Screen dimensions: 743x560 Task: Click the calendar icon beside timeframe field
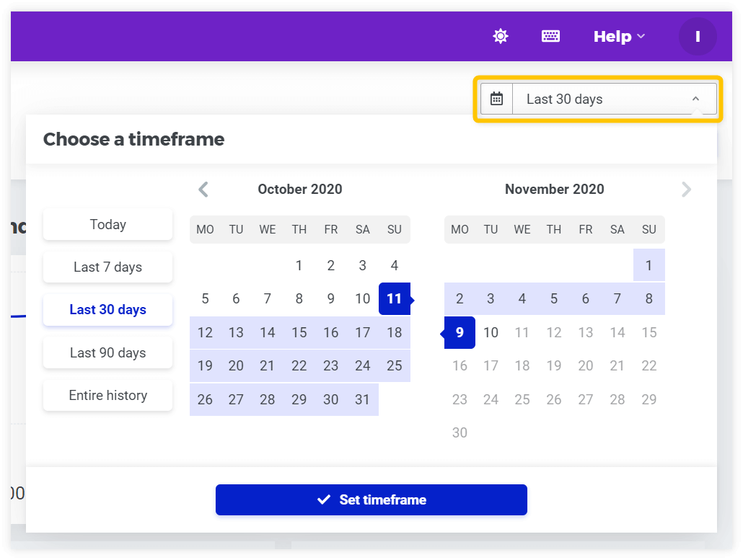pyautogui.click(x=496, y=99)
